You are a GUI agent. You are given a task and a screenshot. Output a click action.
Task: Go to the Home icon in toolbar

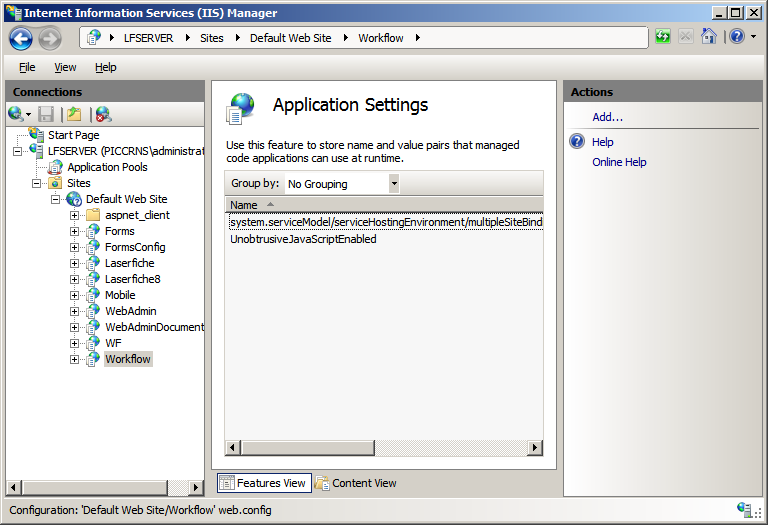pyautogui.click(x=708, y=36)
